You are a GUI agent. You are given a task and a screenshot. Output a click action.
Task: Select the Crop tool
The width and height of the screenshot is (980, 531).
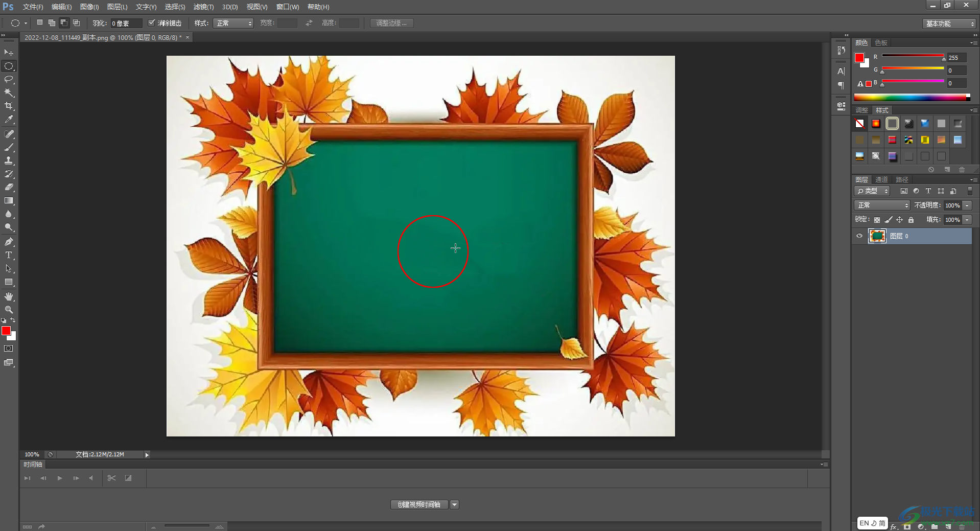(9, 106)
